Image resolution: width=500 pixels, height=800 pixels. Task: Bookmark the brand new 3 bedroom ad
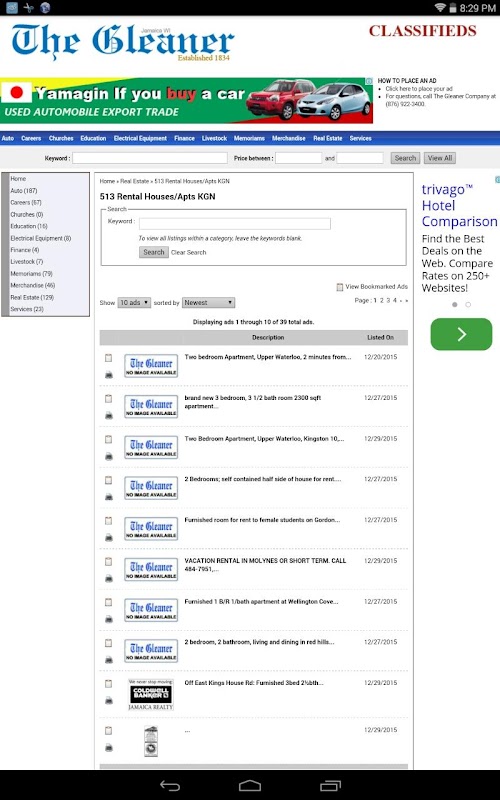coord(109,399)
